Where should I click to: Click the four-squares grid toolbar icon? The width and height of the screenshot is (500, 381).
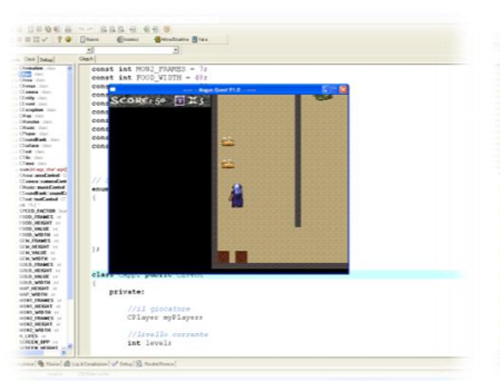tap(36, 39)
